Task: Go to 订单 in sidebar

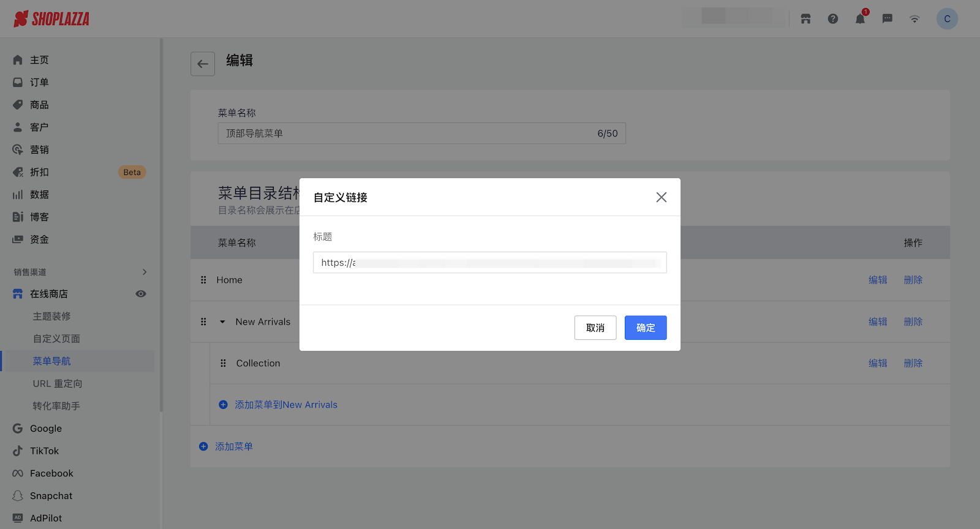Action: pyautogui.click(x=39, y=82)
